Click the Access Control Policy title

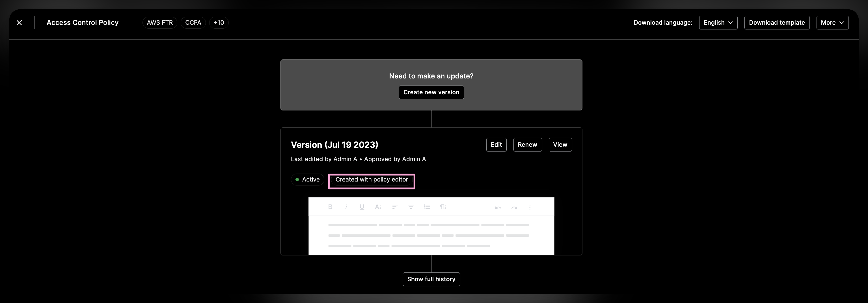(83, 23)
